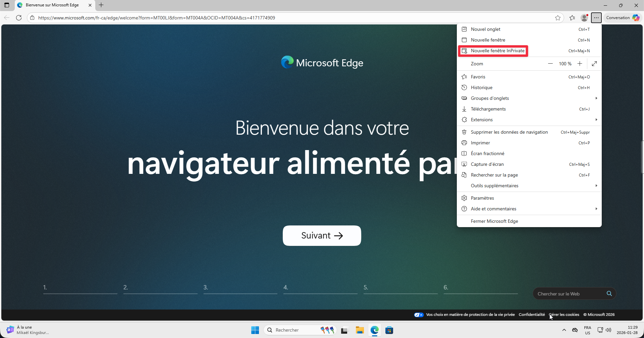Open a new tab with plus button

(x=101, y=5)
